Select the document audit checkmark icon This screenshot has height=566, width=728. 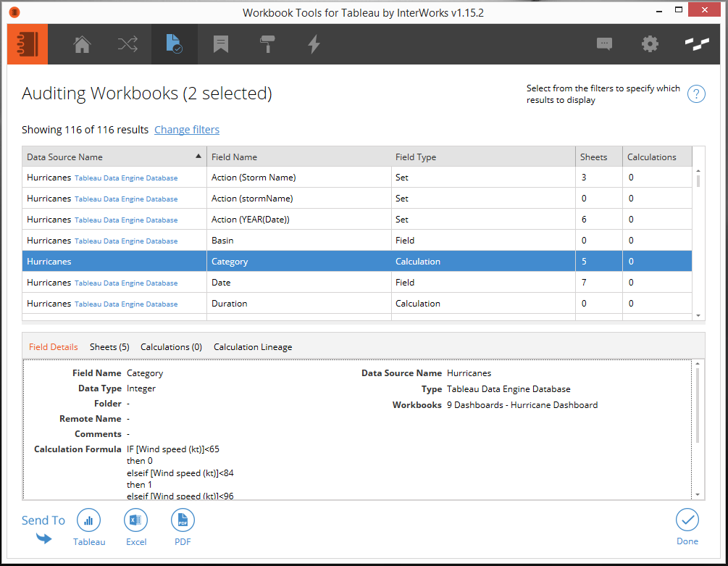(174, 44)
